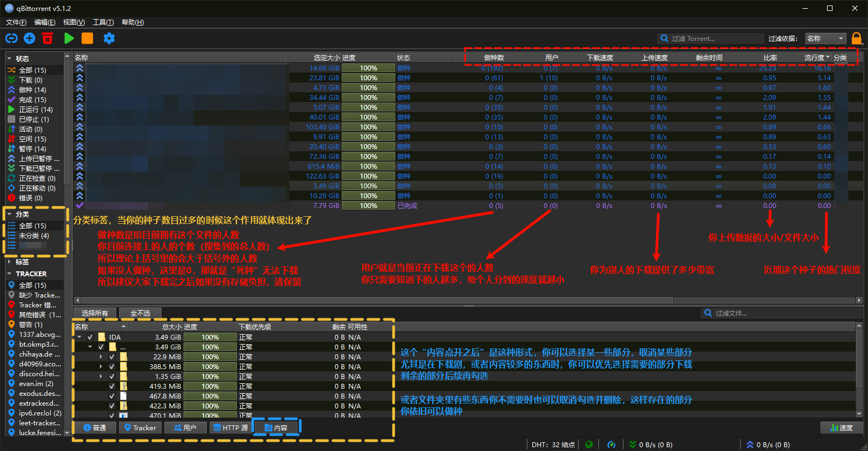Switch to the 普通 tab

(x=94, y=428)
